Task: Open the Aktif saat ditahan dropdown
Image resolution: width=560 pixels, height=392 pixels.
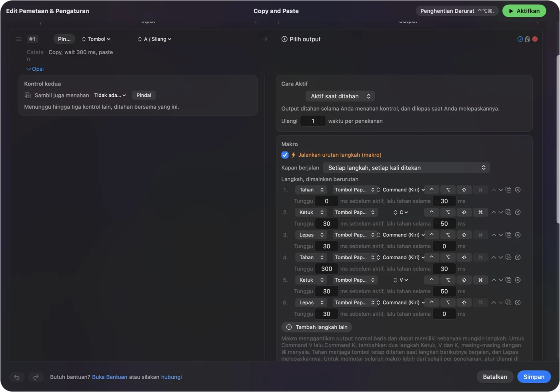Action: point(340,96)
